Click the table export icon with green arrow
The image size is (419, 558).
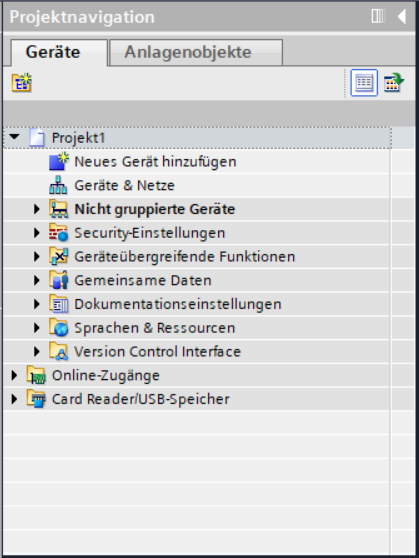(394, 83)
